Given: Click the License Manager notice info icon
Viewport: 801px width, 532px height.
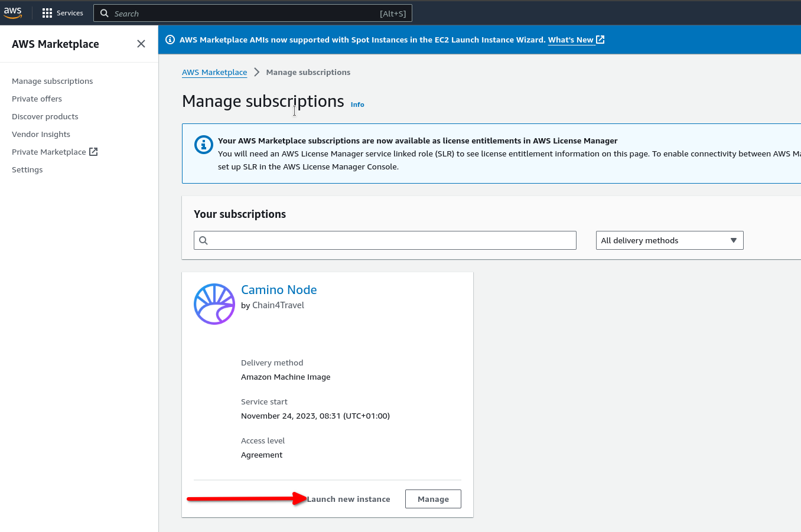Looking at the screenshot, I should (203, 145).
